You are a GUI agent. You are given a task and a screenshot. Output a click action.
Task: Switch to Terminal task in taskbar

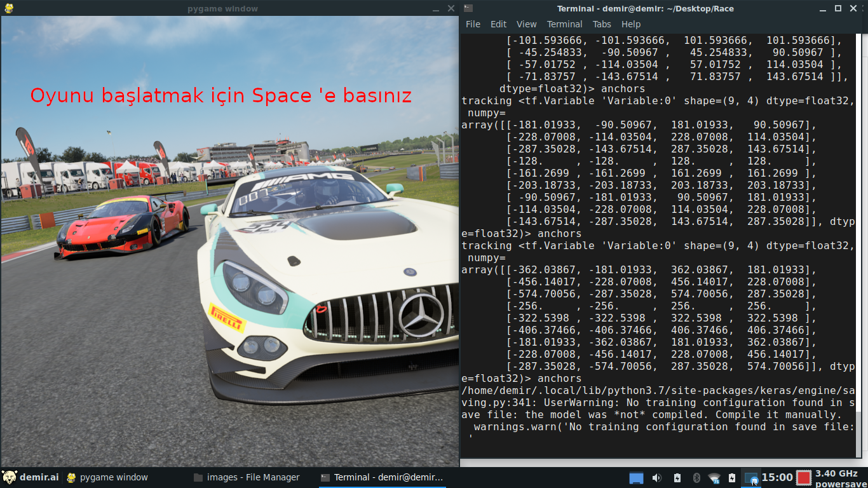381,477
